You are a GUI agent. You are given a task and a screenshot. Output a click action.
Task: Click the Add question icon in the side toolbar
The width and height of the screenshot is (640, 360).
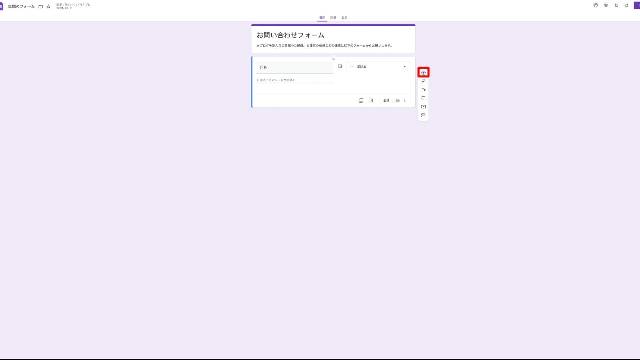(x=423, y=73)
